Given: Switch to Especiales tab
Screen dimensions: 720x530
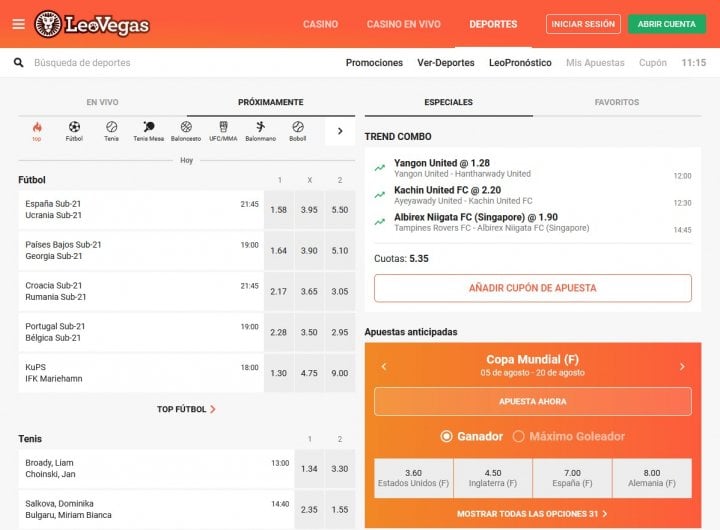Looking at the screenshot, I should point(449,102).
